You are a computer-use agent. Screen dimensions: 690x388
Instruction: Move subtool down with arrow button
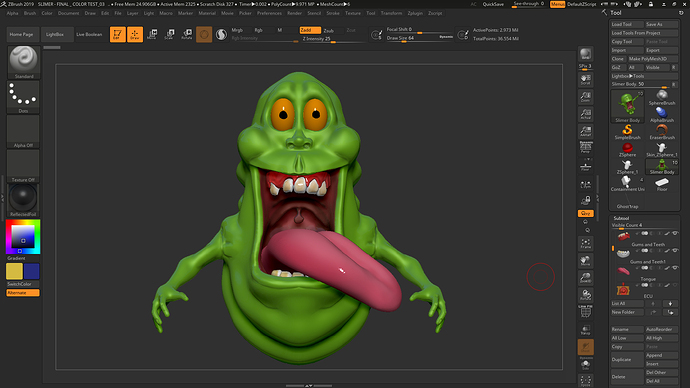point(670,304)
